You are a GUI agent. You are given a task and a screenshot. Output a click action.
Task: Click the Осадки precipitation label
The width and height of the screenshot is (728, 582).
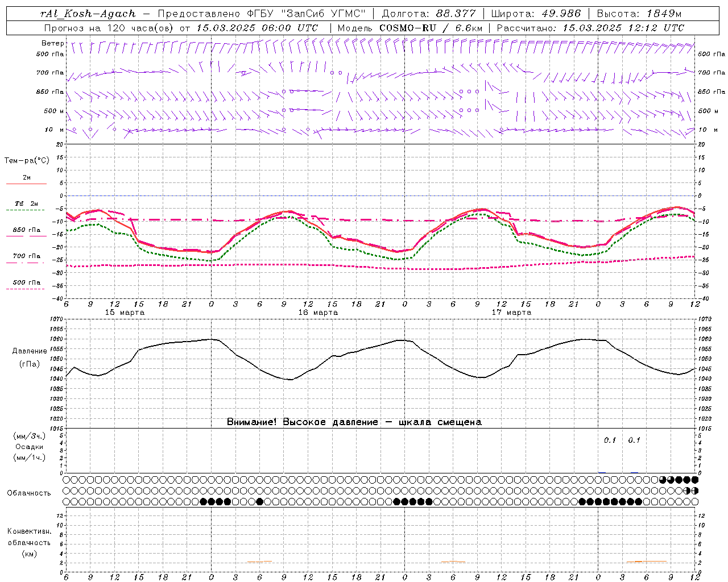[x=30, y=447]
